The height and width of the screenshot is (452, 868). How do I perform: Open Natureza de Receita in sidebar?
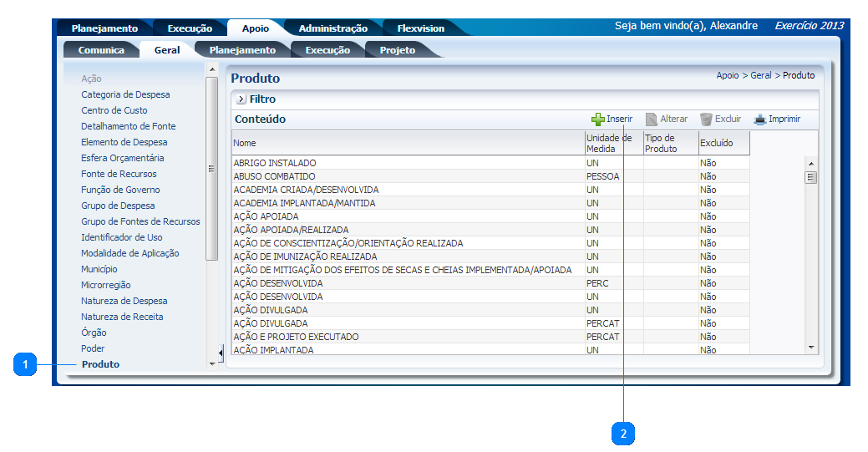click(122, 317)
